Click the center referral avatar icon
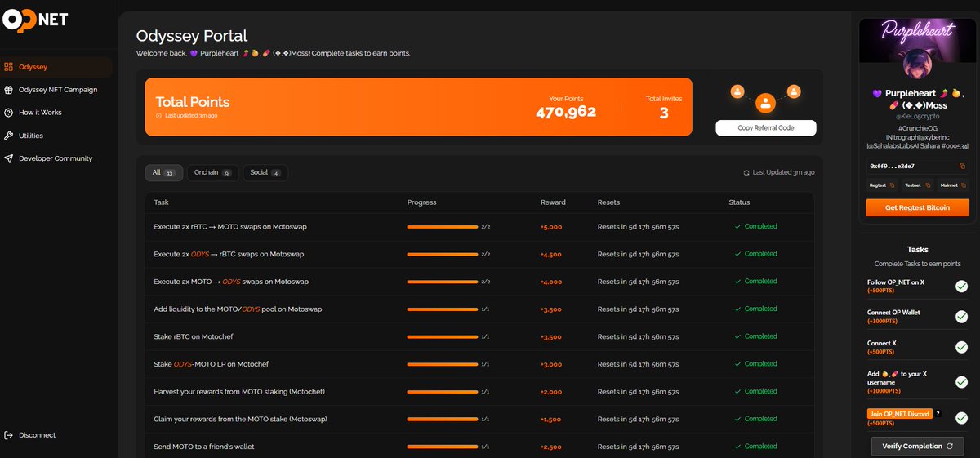Viewport: 980px width, 458px height. point(765,104)
